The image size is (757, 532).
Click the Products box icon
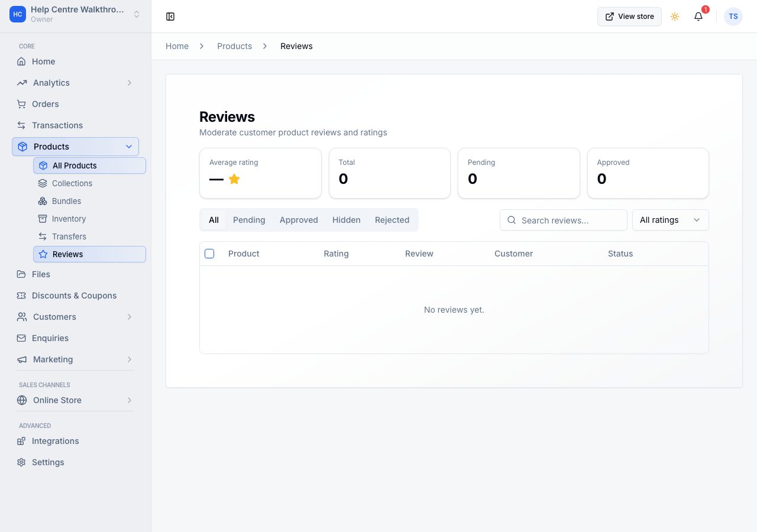(22, 147)
